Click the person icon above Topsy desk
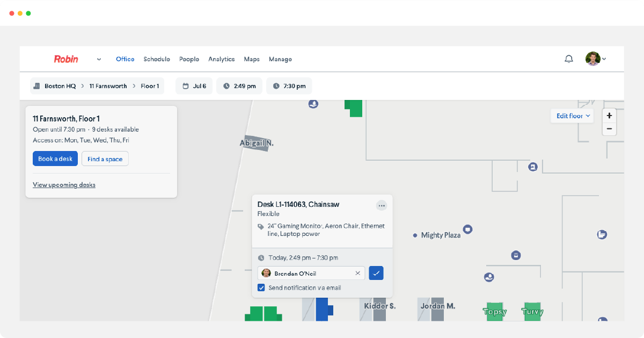 pos(489,277)
